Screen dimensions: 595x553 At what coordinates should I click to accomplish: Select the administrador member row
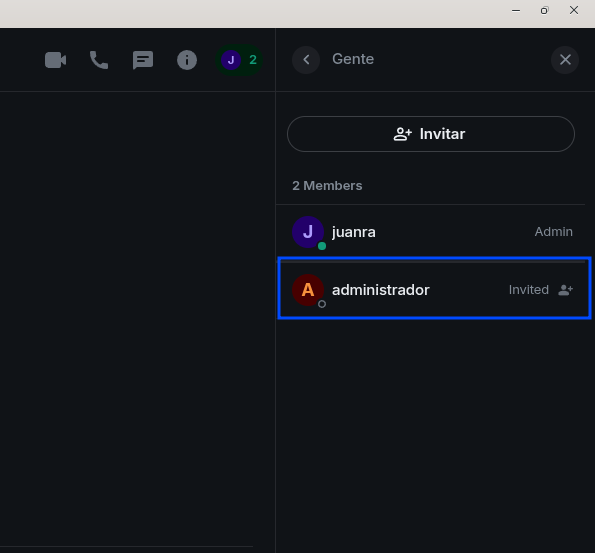[434, 289]
